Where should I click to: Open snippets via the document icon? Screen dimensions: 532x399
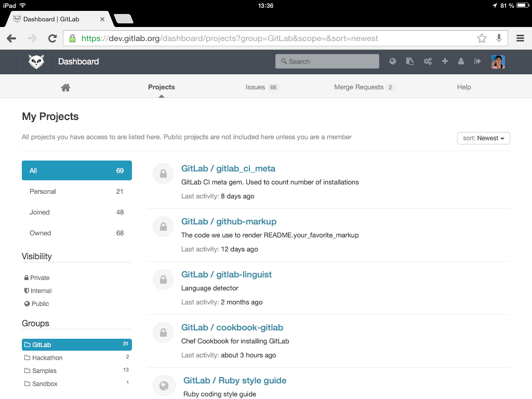tap(410, 61)
